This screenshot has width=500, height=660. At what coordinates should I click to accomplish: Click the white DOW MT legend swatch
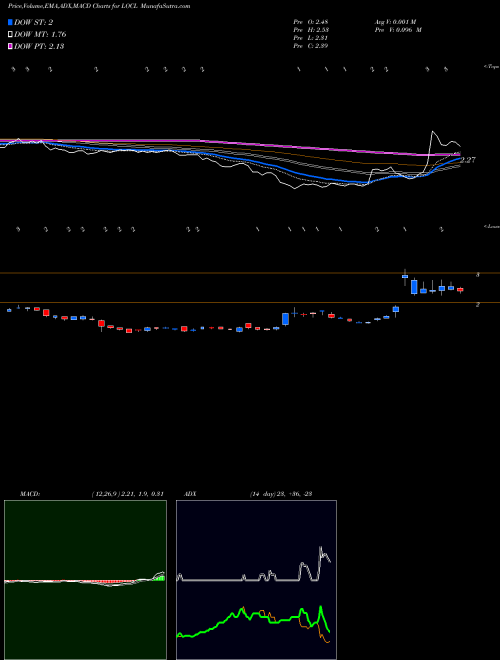(10, 34)
